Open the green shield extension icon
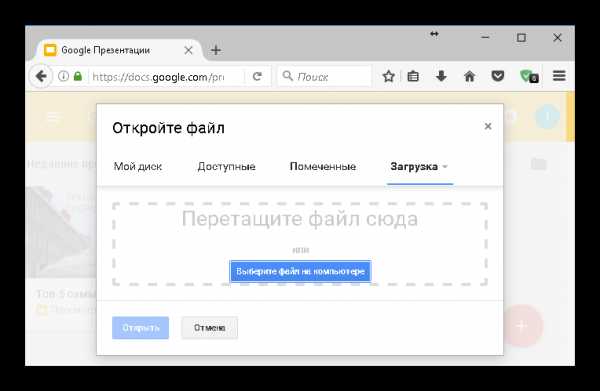The height and width of the screenshot is (391, 600). [x=529, y=76]
